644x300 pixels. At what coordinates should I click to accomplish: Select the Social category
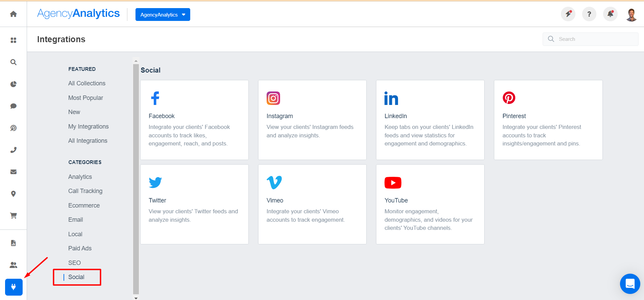76,277
